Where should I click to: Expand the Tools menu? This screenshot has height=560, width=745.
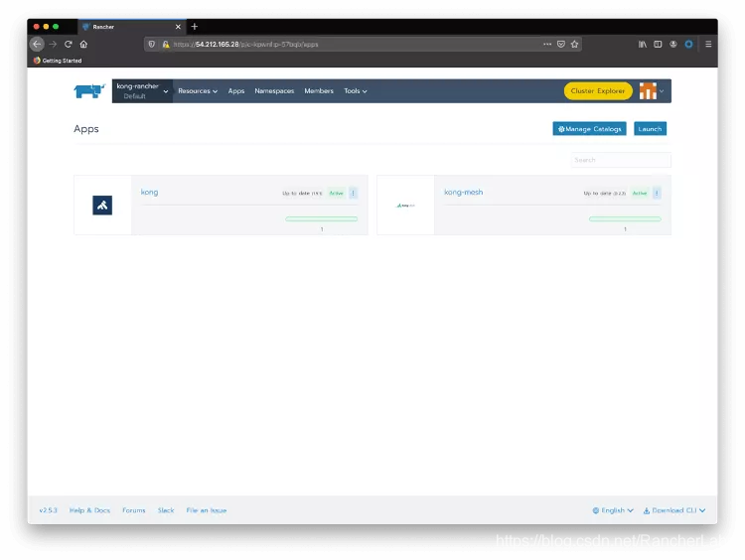pos(356,90)
